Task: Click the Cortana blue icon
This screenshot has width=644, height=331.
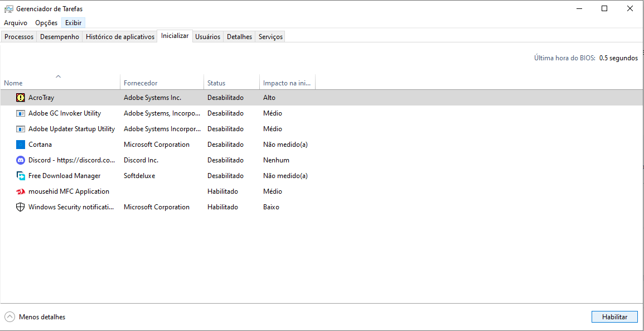Action: point(21,145)
